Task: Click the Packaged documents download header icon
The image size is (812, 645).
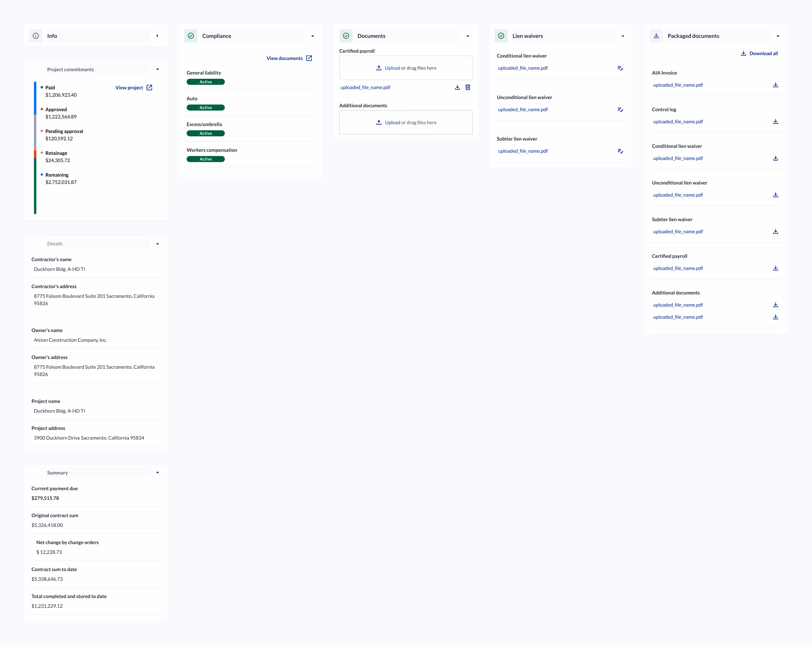Action: [656, 36]
